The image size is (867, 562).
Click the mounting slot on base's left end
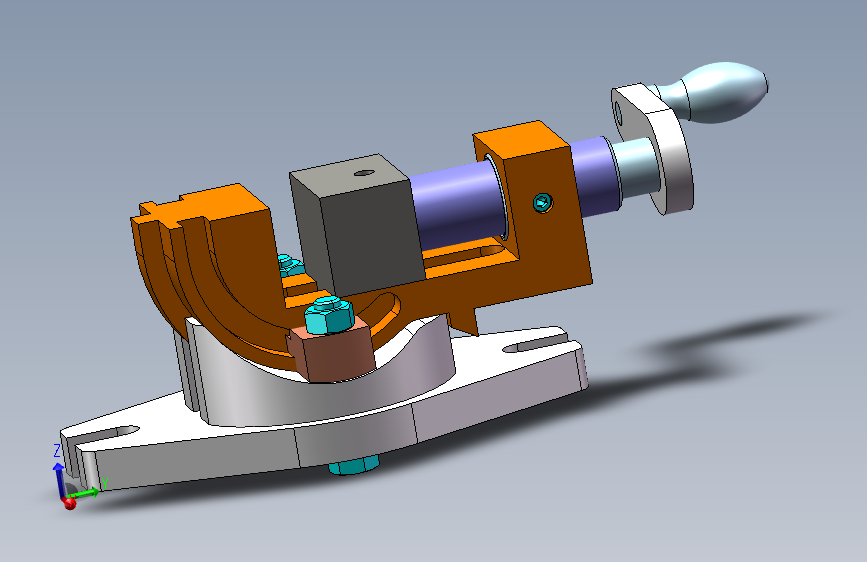point(105,434)
